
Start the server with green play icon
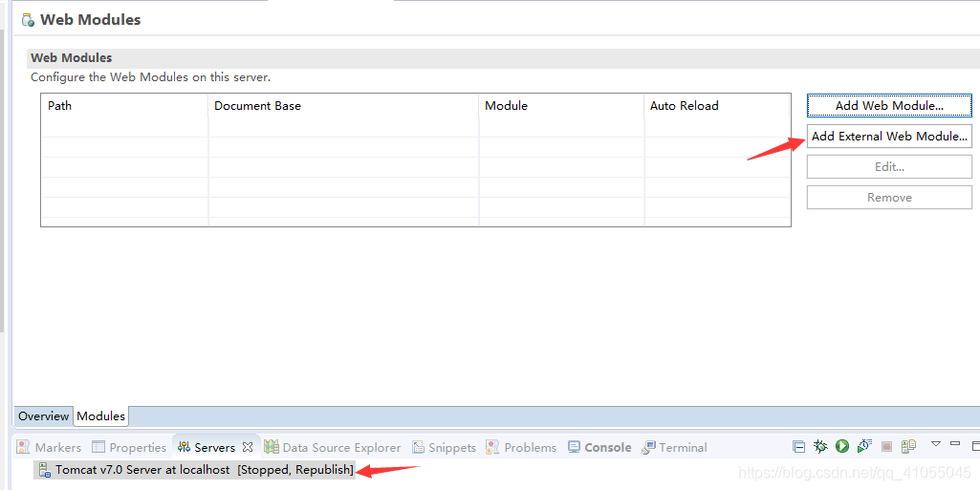point(842,446)
